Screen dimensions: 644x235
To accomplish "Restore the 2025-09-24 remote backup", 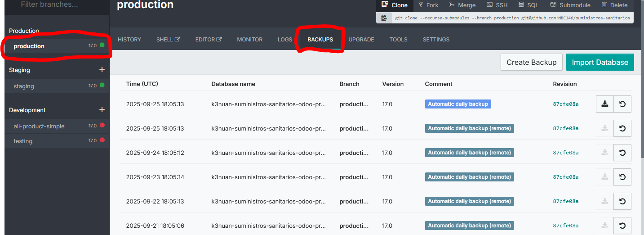I will coord(622,153).
